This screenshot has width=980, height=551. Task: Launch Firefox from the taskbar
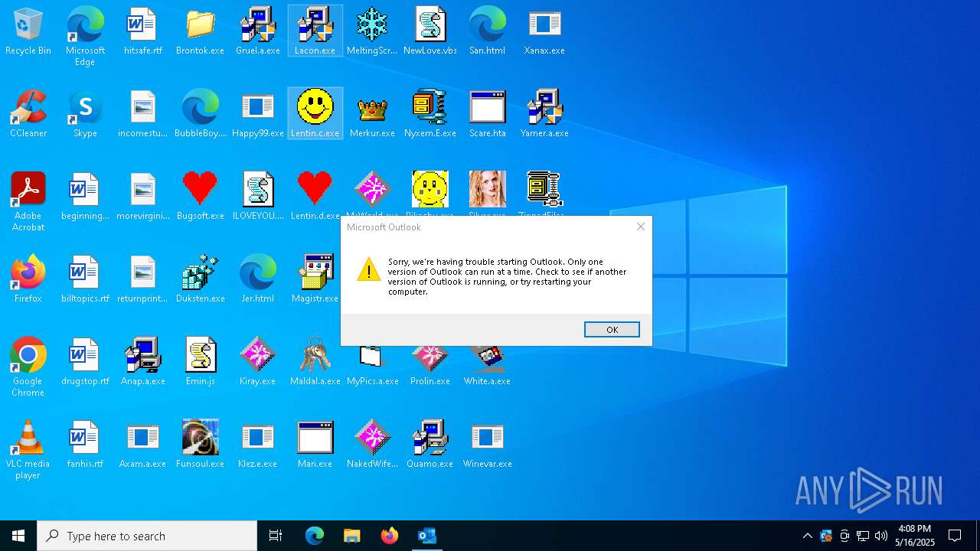[389, 536]
